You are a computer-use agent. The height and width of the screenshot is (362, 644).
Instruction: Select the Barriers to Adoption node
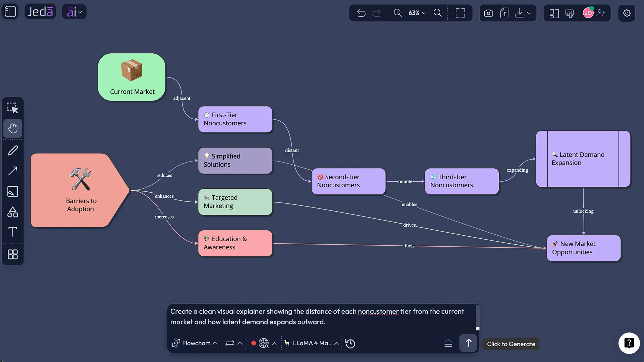80,190
